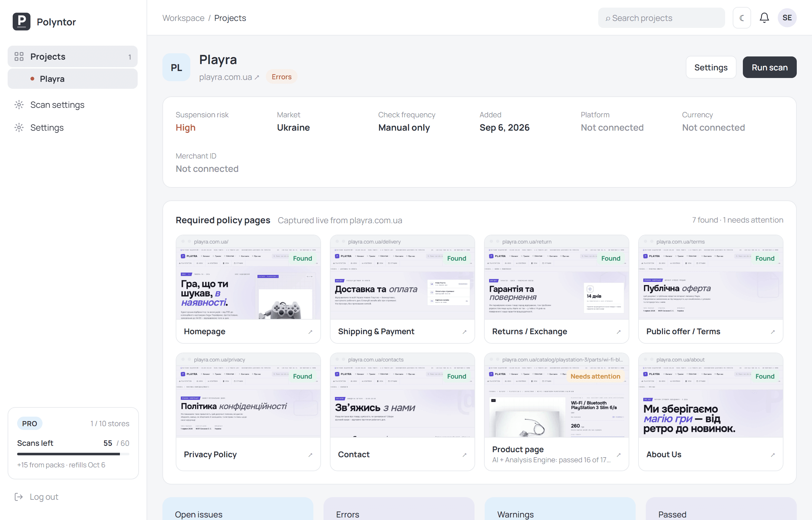Viewport: 812px width, 520px height.
Task: Open About Us external arrow
Action: tap(773, 455)
